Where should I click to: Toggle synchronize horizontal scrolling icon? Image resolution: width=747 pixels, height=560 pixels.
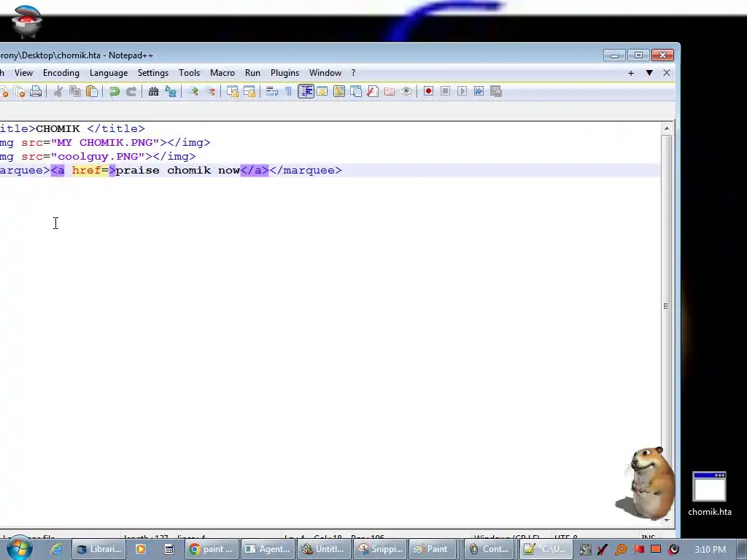pyautogui.click(x=249, y=91)
